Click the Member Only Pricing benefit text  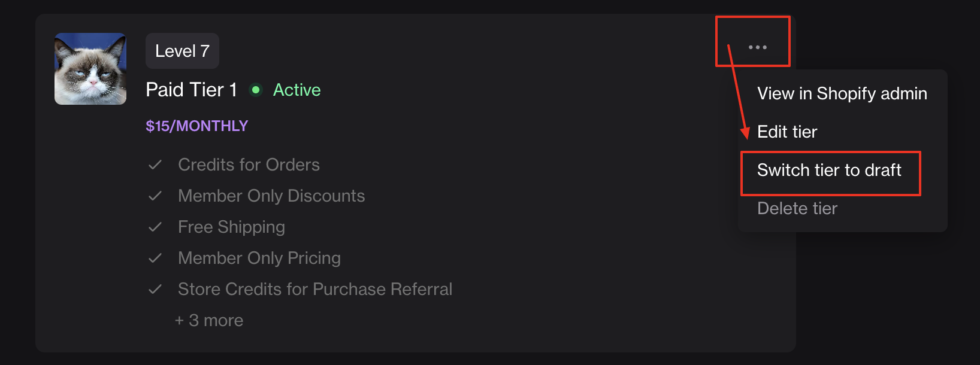click(x=259, y=258)
